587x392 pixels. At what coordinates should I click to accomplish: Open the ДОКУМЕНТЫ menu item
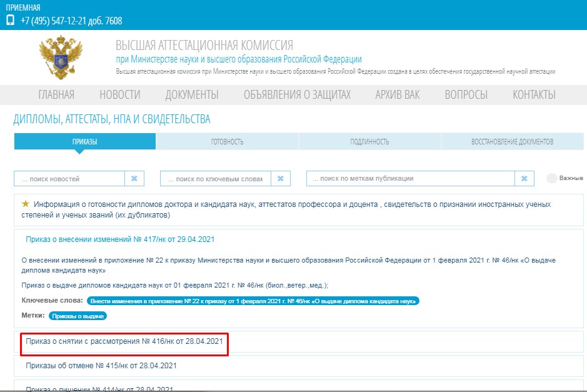click(192, 95)
